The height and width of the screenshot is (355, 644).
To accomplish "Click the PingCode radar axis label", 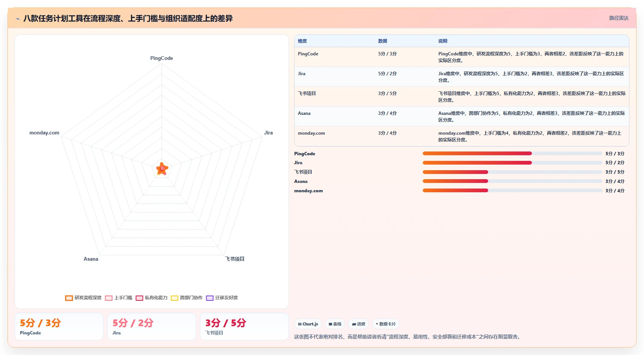I will point(161,58).
